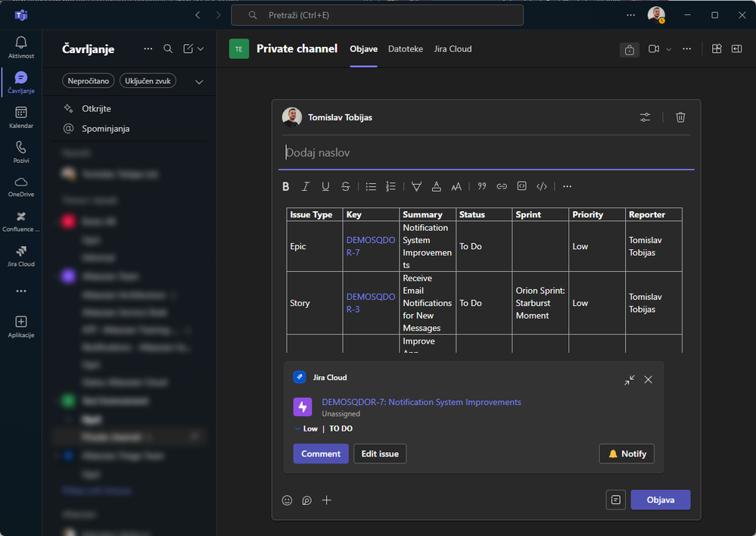Go forward with the navigation arrow
Screen dimensions: 756x536
point(218,15)
